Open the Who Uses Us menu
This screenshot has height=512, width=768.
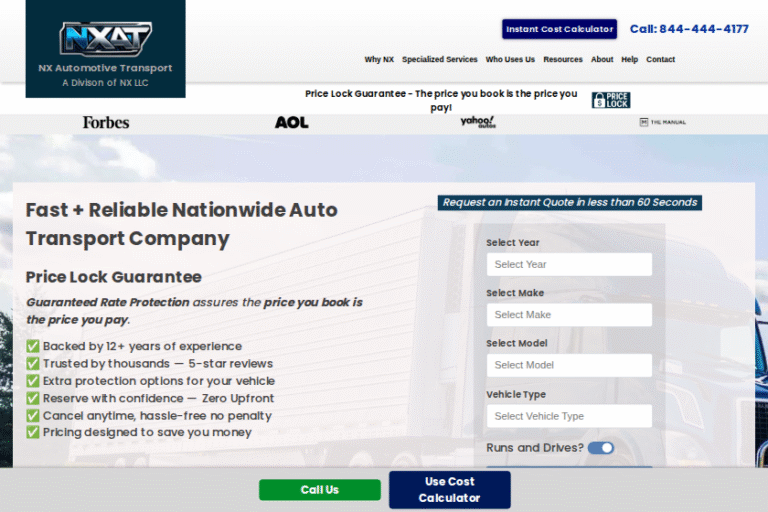(510, 60)
